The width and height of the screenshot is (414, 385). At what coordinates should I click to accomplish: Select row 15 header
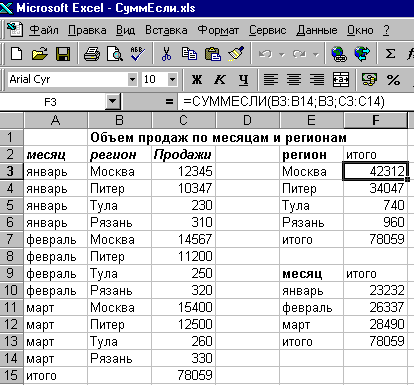click(12, 375)
